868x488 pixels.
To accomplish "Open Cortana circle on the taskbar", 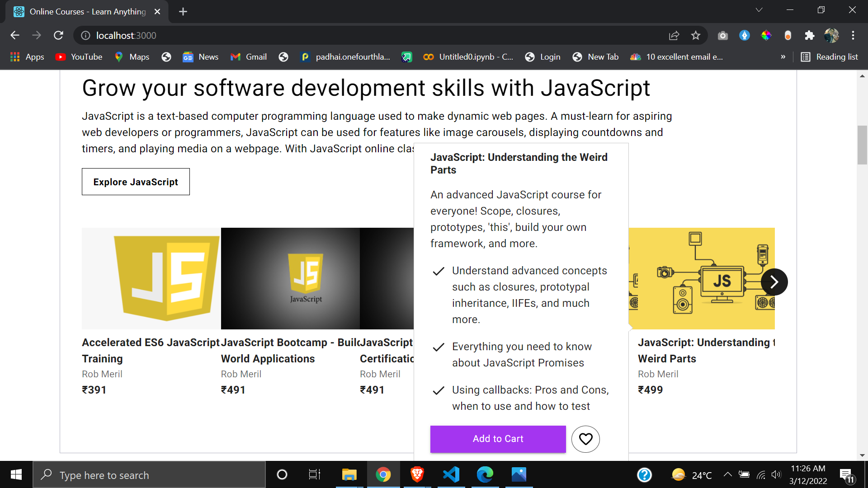I will coord(282,474).
